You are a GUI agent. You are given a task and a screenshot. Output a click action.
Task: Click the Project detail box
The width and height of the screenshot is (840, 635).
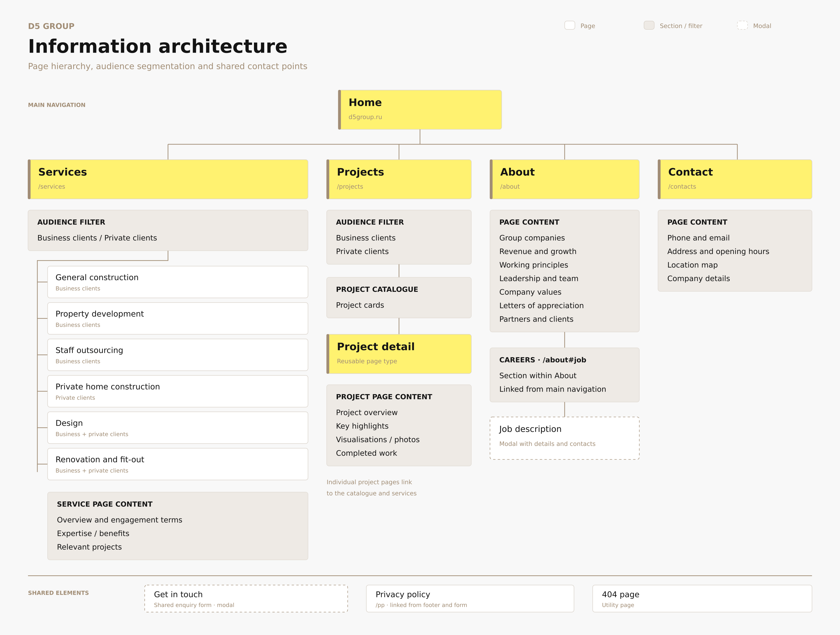(399, 354)
